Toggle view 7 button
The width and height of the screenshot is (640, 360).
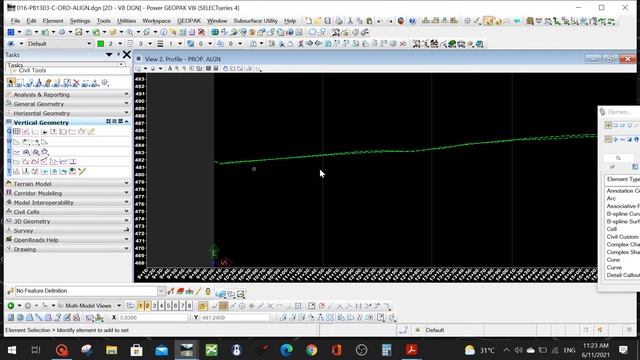(x=182, y=306)
